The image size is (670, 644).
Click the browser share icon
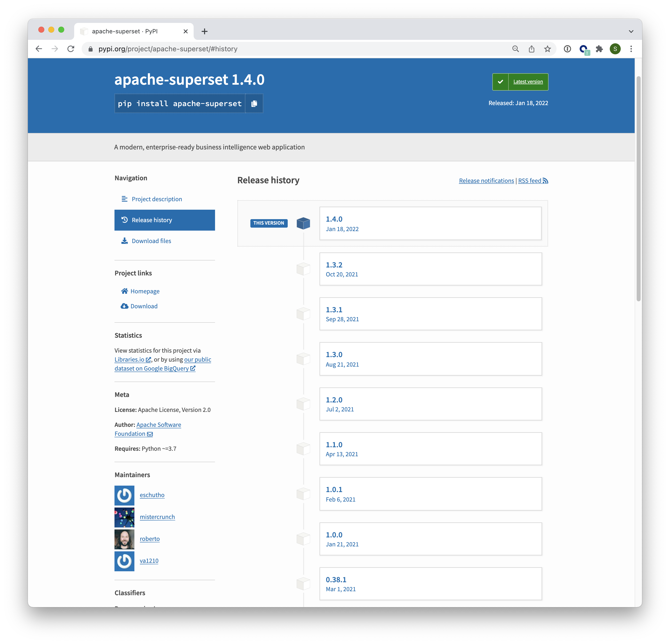pos(531,49)
